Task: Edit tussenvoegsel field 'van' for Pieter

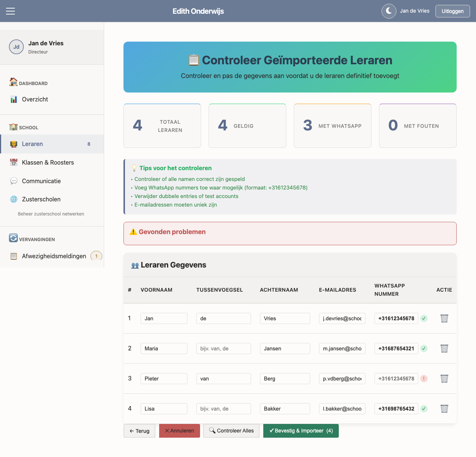Action: [x=223, y=379]
